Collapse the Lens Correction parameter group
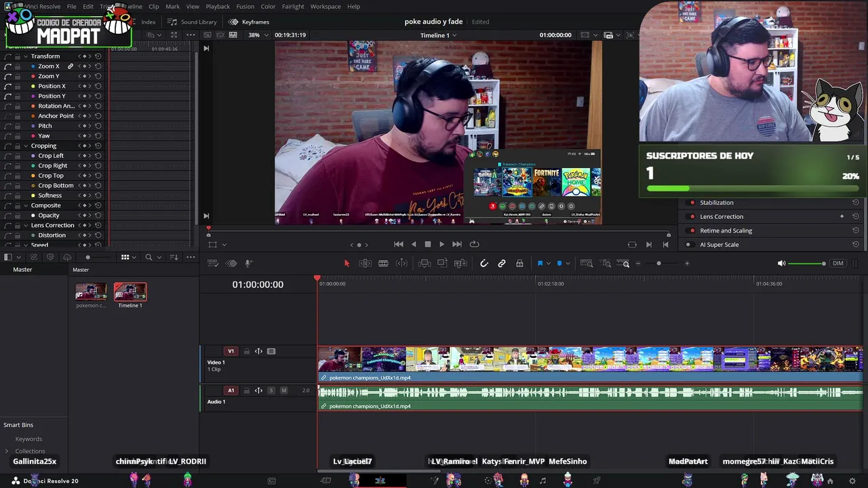 (x=26, y=225)
